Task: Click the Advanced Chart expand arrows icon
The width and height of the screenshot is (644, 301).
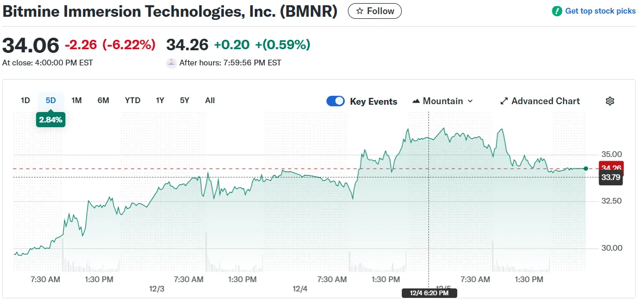Action: point(504,101)
